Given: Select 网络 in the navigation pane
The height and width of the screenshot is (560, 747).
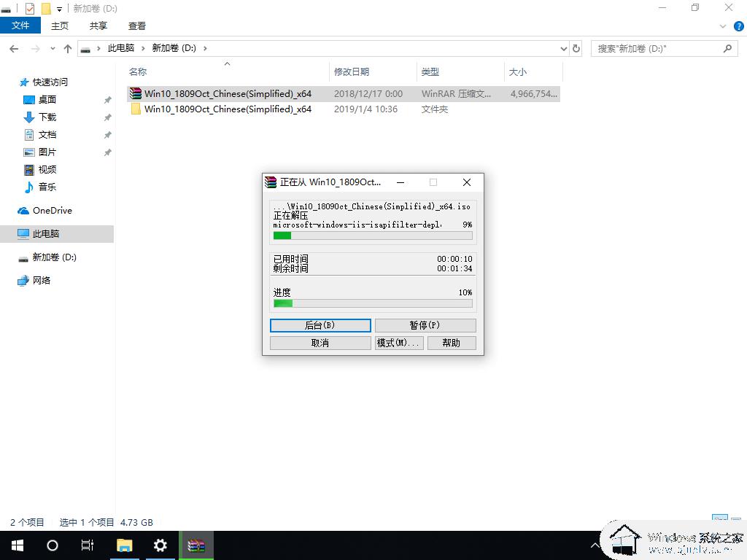Looking at the screenshot, I should (42, 281).
